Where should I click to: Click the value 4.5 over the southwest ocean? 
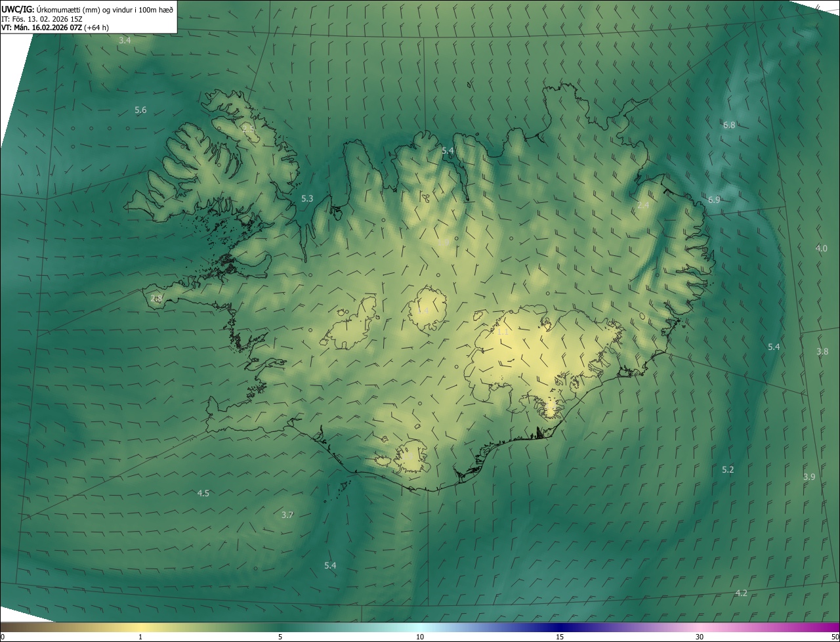click(x=203, y=494)
